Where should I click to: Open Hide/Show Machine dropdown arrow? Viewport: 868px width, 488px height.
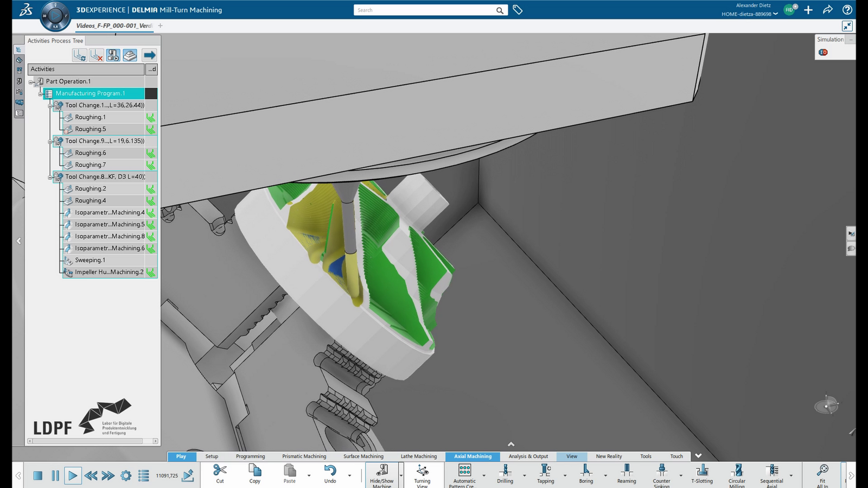[401, 476]
